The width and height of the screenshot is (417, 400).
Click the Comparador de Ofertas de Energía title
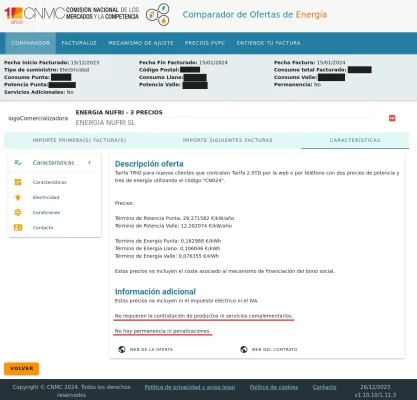pos(255,15)
